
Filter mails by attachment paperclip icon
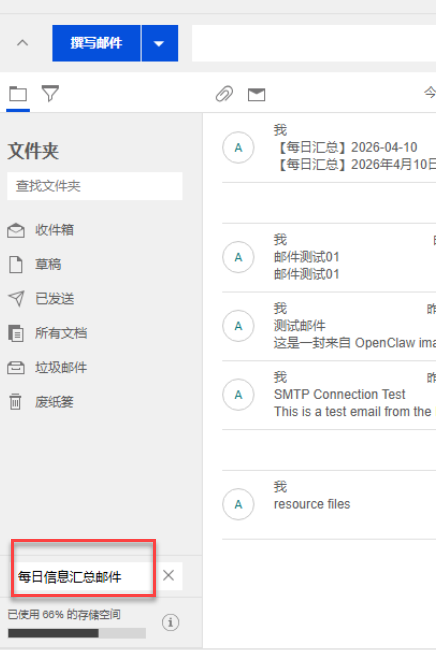pos(224,94)
